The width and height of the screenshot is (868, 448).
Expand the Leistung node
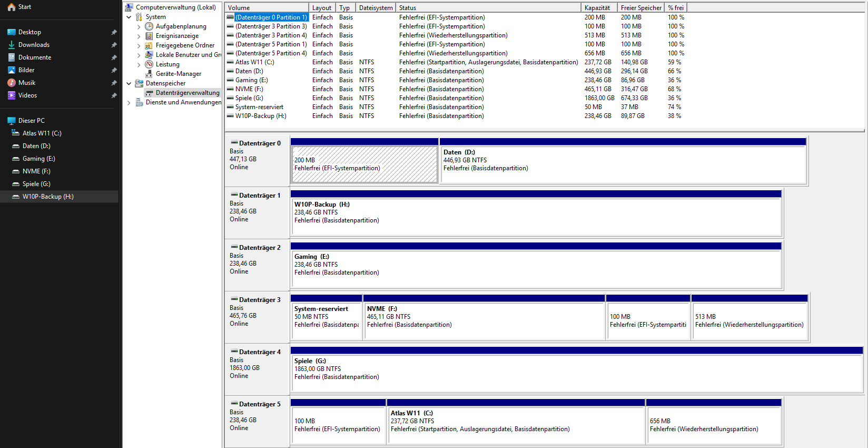point(139,64)
